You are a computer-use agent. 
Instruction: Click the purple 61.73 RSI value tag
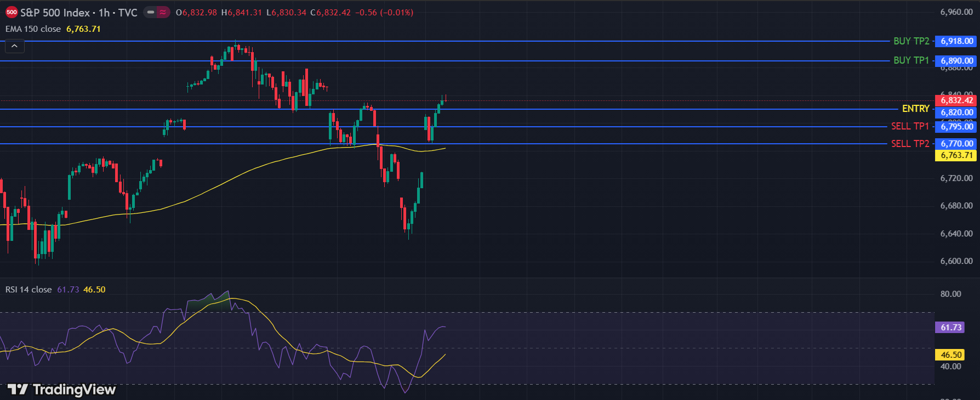951,328
